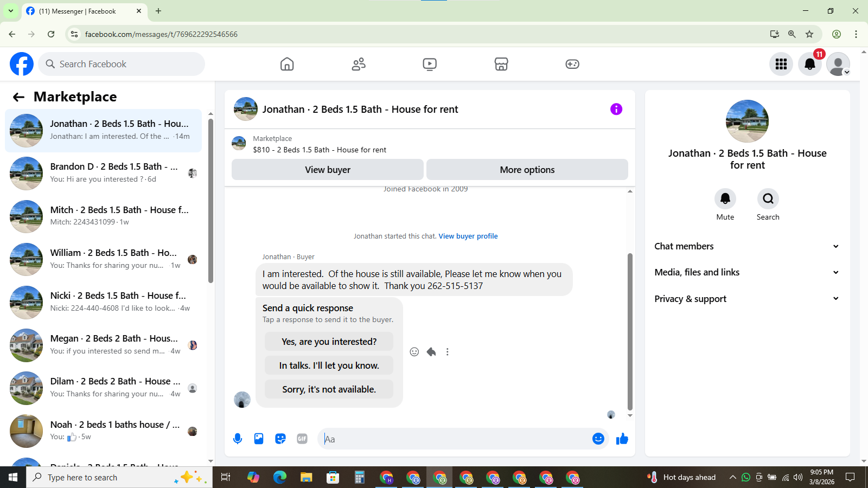Open Jonathan conversation in the list

pyautogui.click(x=103, y=131)
